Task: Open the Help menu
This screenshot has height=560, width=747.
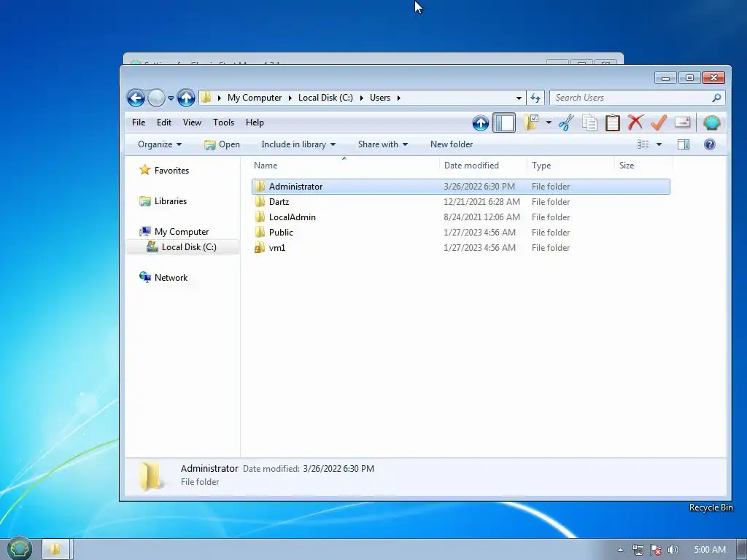Action: 255,122
